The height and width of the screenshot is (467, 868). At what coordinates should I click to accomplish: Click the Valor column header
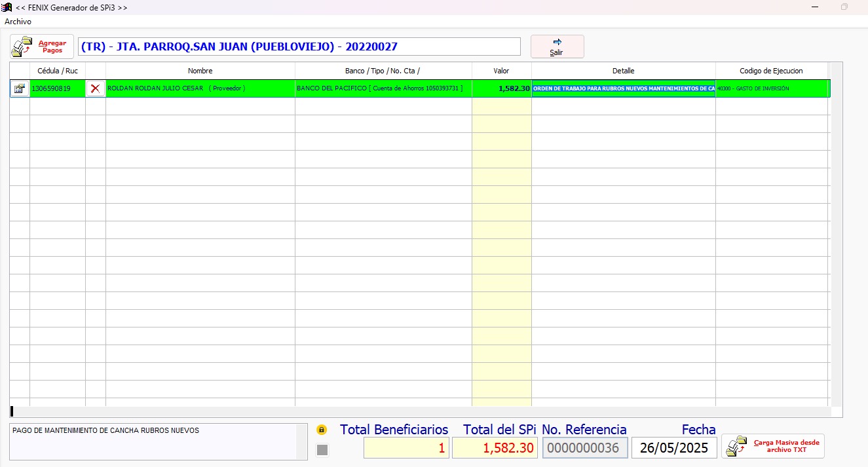501,71
